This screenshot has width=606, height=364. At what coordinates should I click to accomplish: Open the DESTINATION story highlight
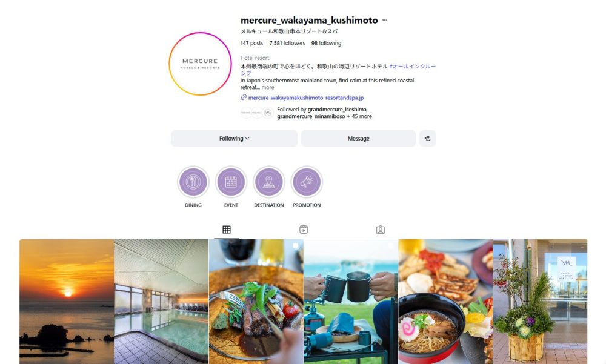point(268,182)
